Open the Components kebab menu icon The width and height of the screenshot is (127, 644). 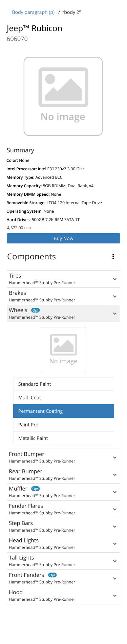pyautogui.click(x=113, y=257)
